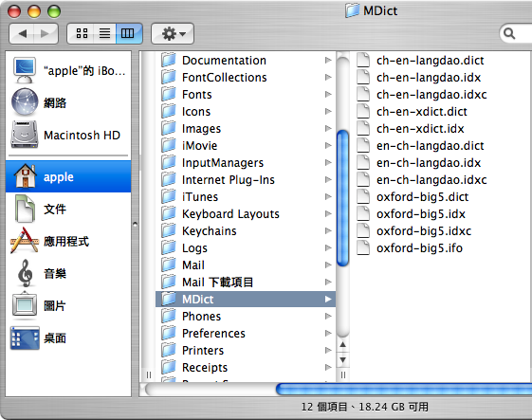The image size is (532, 420).
Task: Click the Spotlight search field
Action: (516, 33)
